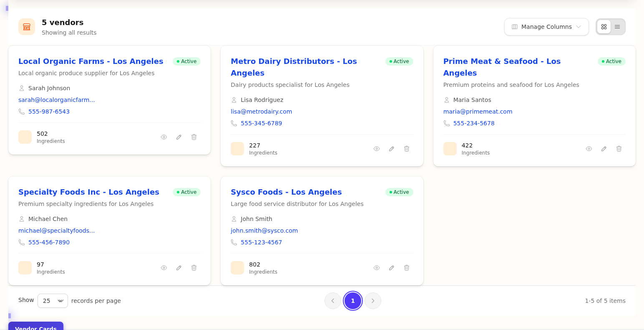The image size is (644, 330).
Task: View details of Local Organic Farms
Action: point(164,137)
